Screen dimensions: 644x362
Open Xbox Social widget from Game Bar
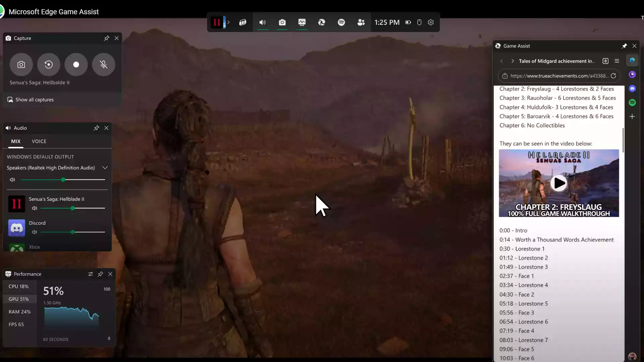361,22
